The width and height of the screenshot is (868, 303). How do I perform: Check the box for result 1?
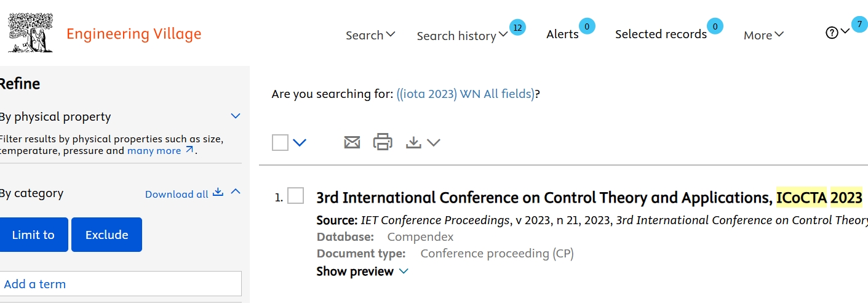pos(296,196)
